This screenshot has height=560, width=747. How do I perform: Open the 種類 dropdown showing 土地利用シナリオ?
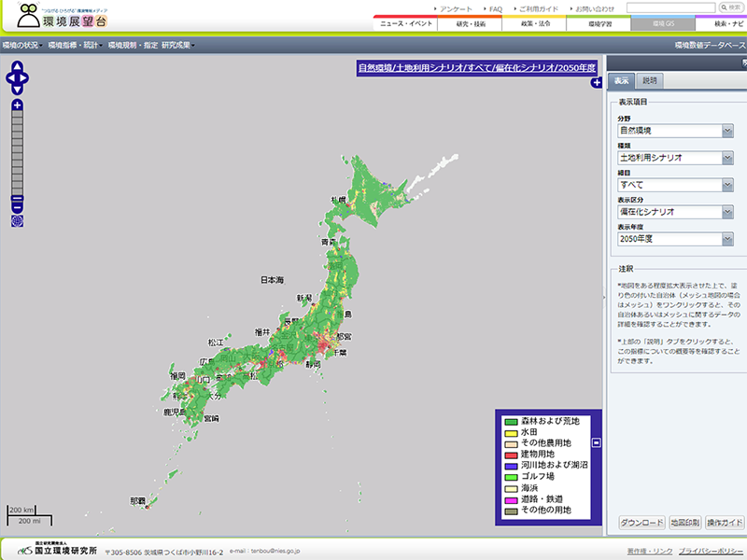click(x=675, y=158)
